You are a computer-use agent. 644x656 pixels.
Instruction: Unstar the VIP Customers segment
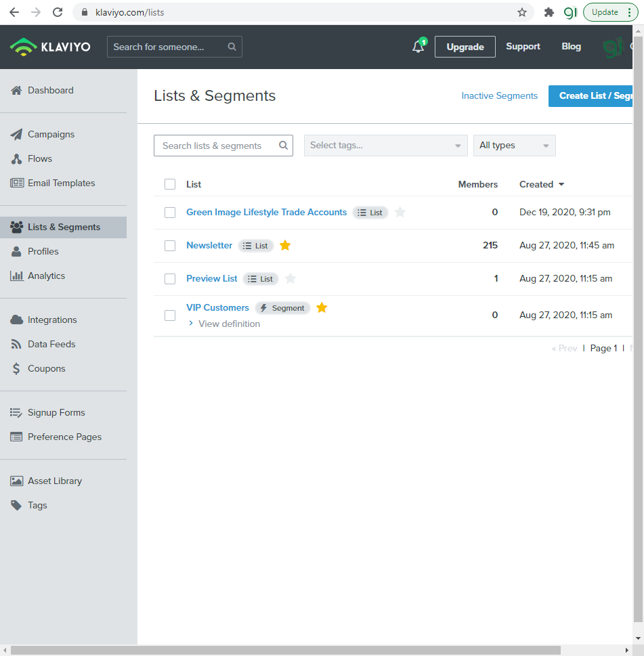tap(322, 307)
